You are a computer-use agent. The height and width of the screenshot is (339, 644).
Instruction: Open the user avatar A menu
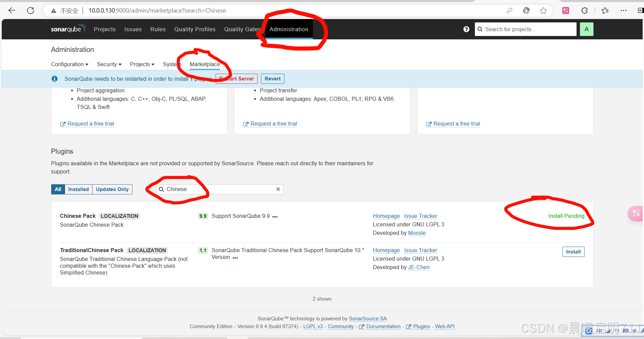tap(587, 29)
